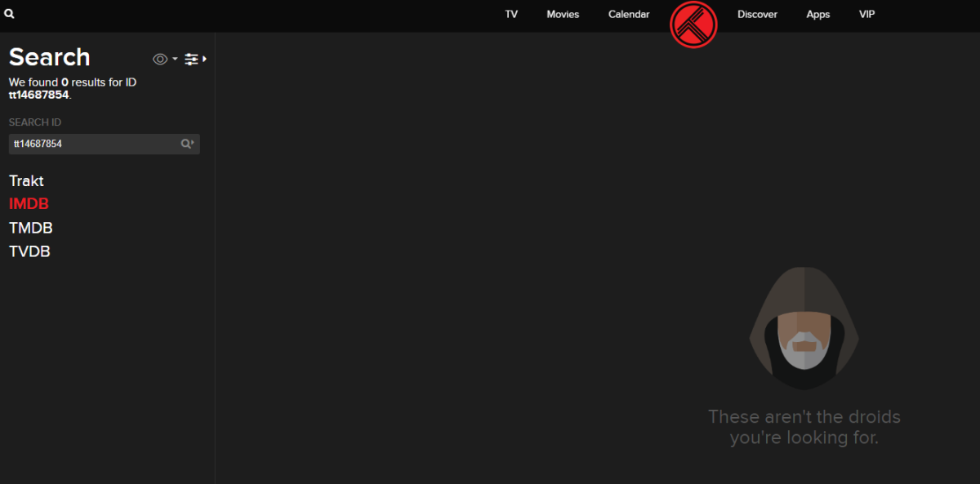Viewport: 980px width, 484px height.
Task: Click the Movies navigation item
Action: (563, 14)
